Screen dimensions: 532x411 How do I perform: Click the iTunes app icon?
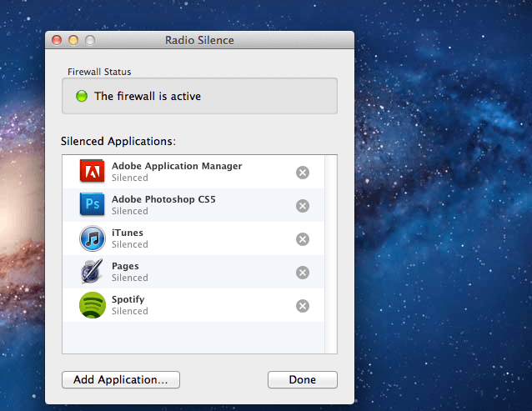(x=93, y=238)
